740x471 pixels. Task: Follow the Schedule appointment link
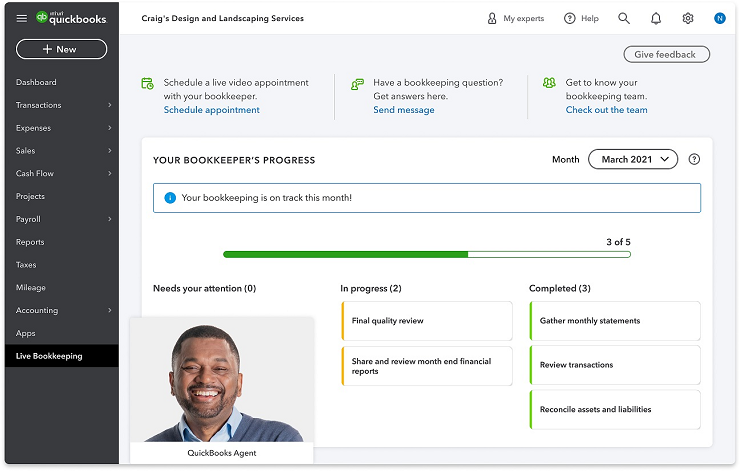[211, 110]
